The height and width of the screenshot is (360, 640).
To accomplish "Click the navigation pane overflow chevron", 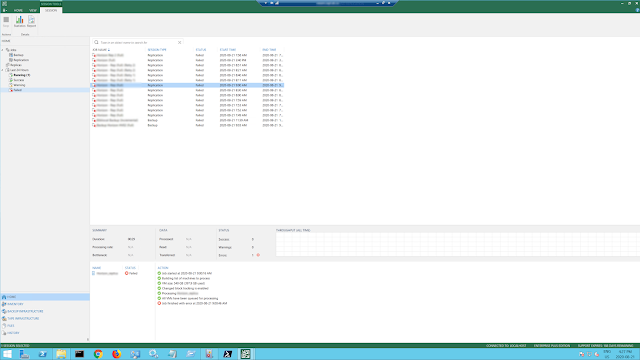I will (x=88, y=340).
